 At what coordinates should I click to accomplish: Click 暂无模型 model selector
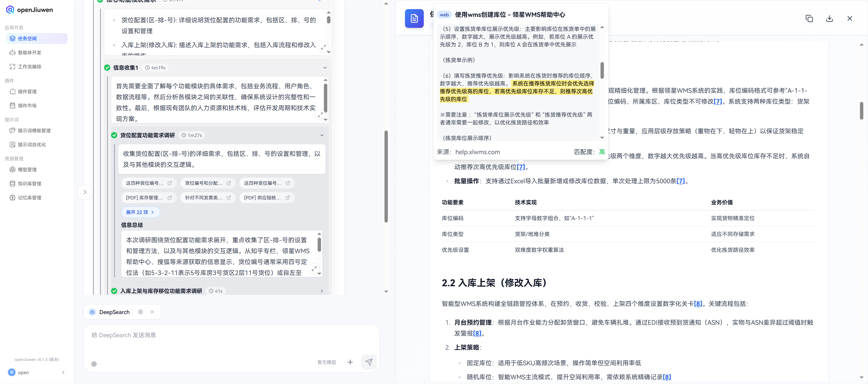[x=327, y=362]
